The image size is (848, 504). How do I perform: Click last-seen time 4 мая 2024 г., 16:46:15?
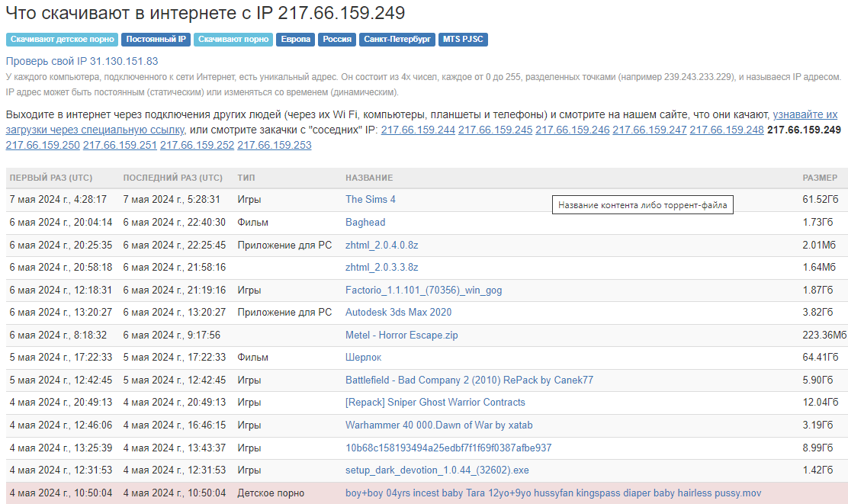point(174,425)
